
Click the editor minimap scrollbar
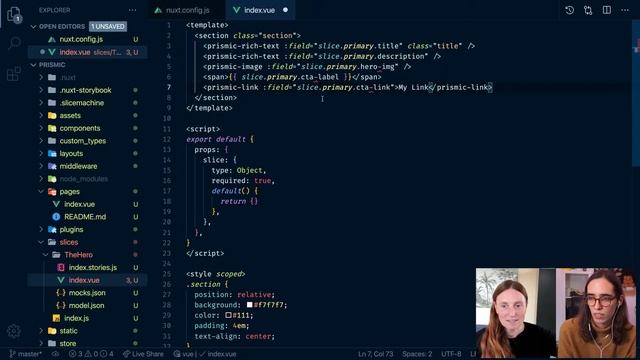click(635, 94)
